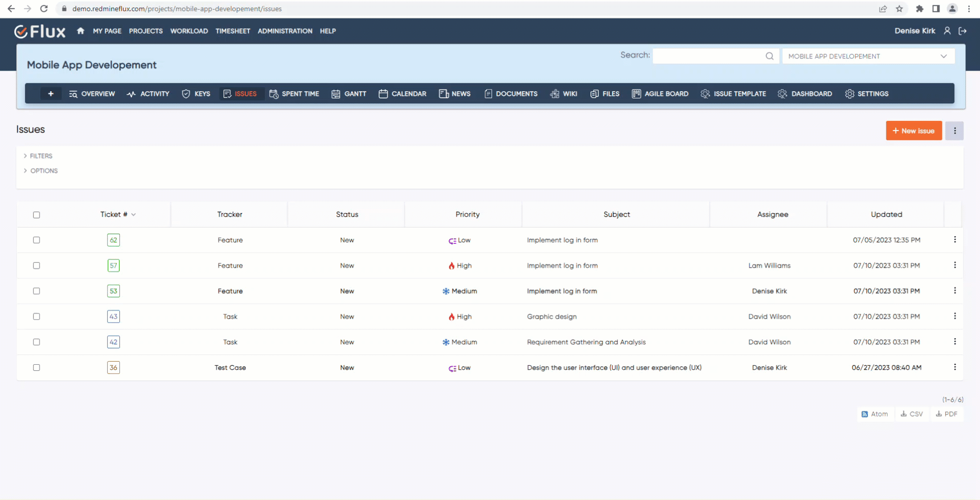Open the Agile Board tab
Viewport: 980px width, 500px height.
click(660, 94)
